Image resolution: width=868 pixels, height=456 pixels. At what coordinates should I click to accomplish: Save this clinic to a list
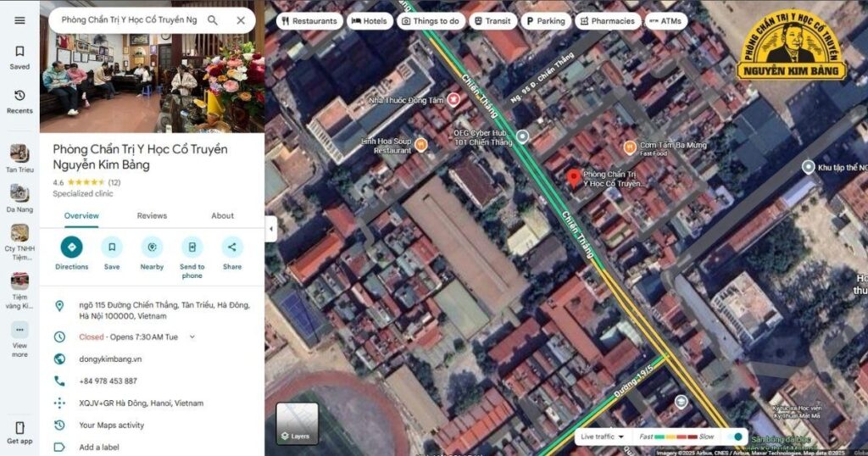(112, 247)
